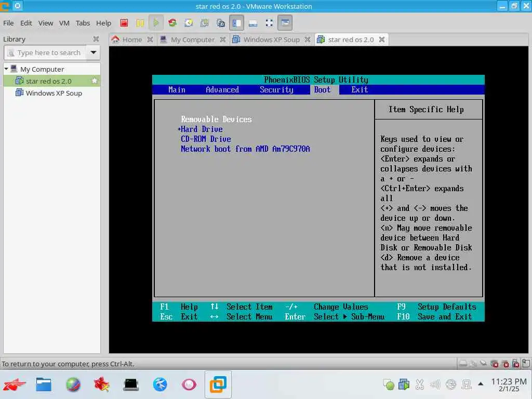The width and height of the screenshot is (532, 399).
Task: Open the file manager taskbar icon
Action: point(44,384)
